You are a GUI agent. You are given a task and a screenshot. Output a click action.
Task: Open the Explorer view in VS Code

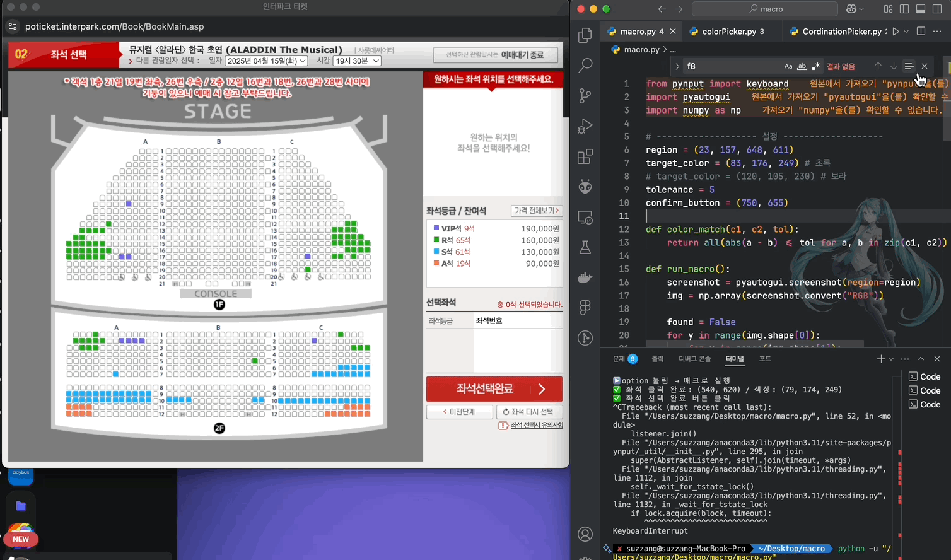pyautogui.click(x=585, y=35)
